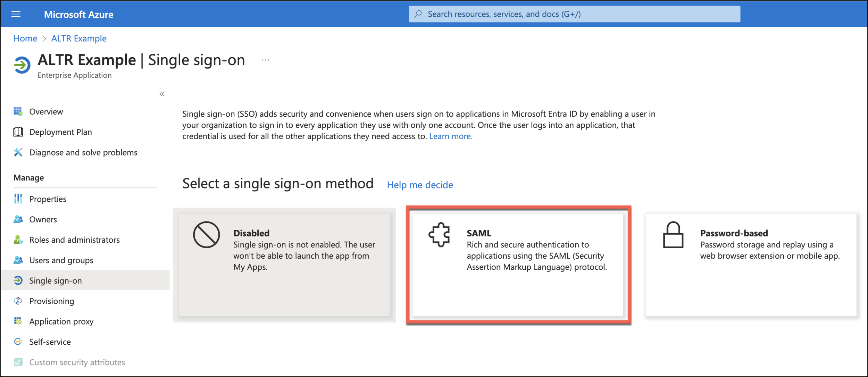Go to Diagnose and solve problems
Screen dimensions: 868x377
[83, 152]
